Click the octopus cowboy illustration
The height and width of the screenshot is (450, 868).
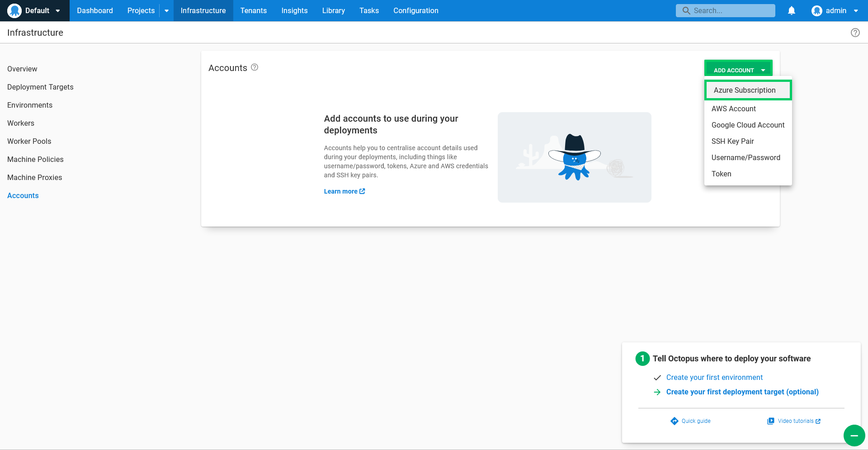pyautogui.click(x=575, y=157)
